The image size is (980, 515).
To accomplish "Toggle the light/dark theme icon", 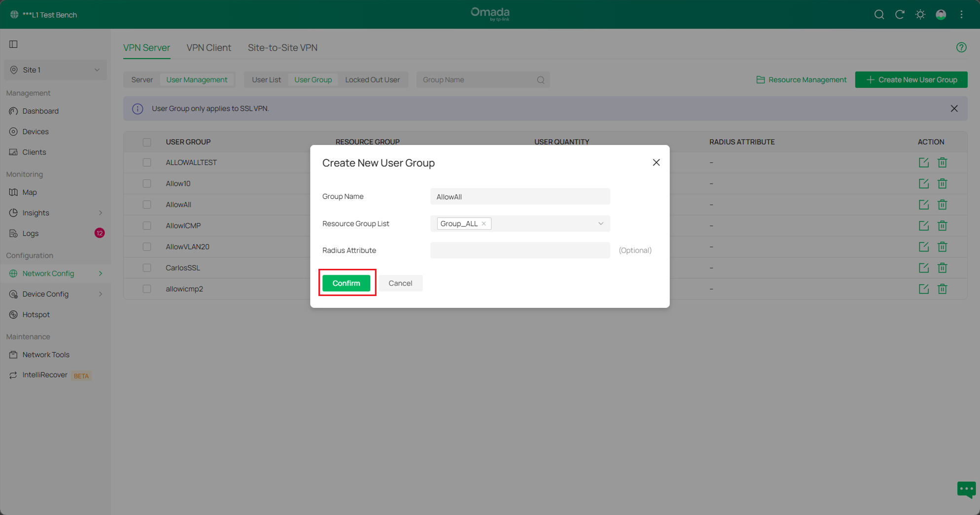I will pos(920,15).
